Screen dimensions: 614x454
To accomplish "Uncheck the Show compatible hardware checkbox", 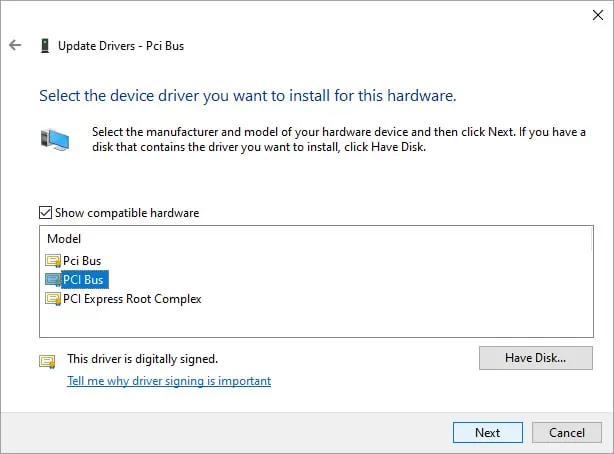I will (x=45, y=213).
